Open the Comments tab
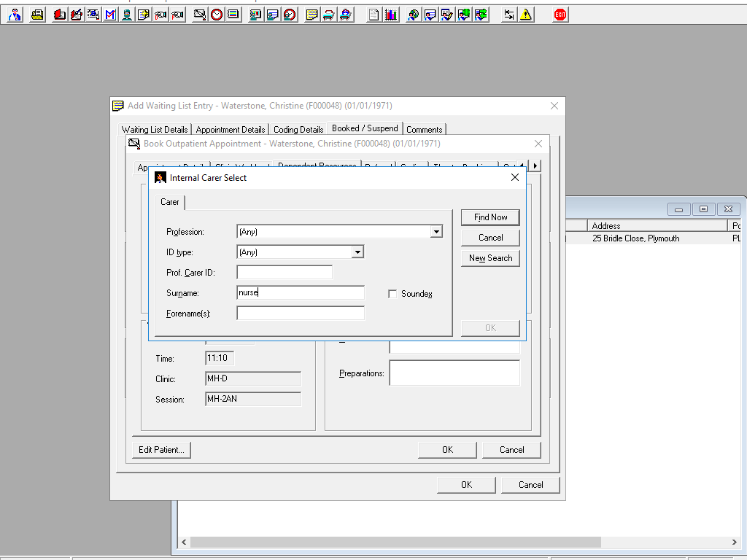 [x=424, y=130]
